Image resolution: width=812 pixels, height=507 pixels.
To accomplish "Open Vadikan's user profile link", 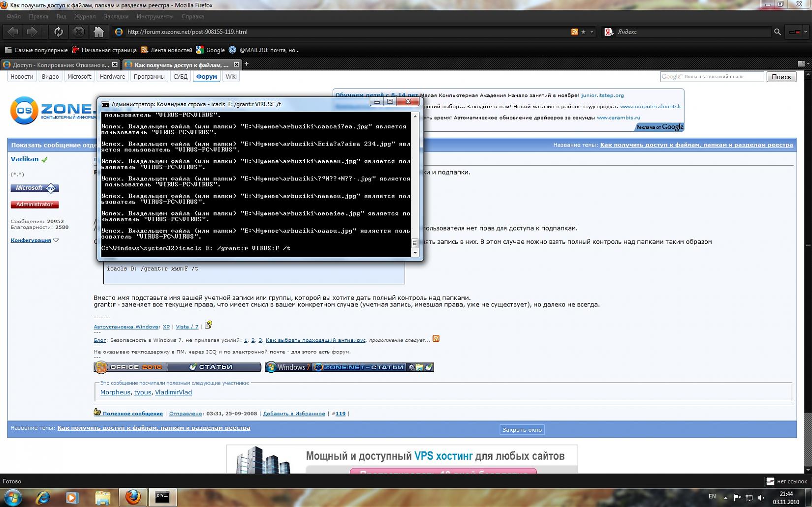I will coord(25,159).
